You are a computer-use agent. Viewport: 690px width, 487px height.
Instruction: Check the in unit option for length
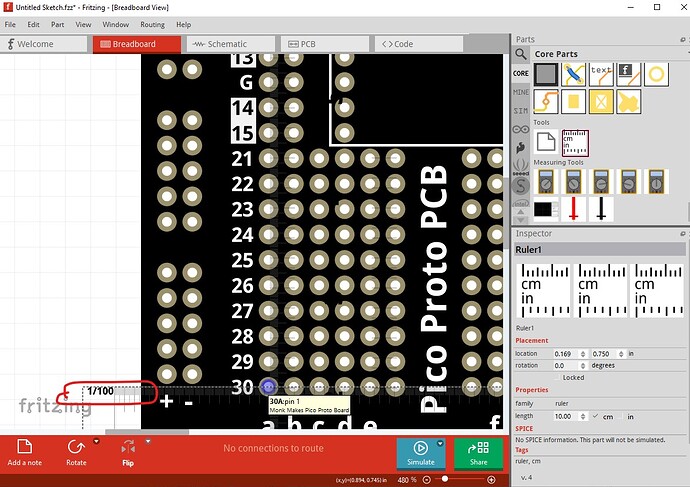(620, 416)
